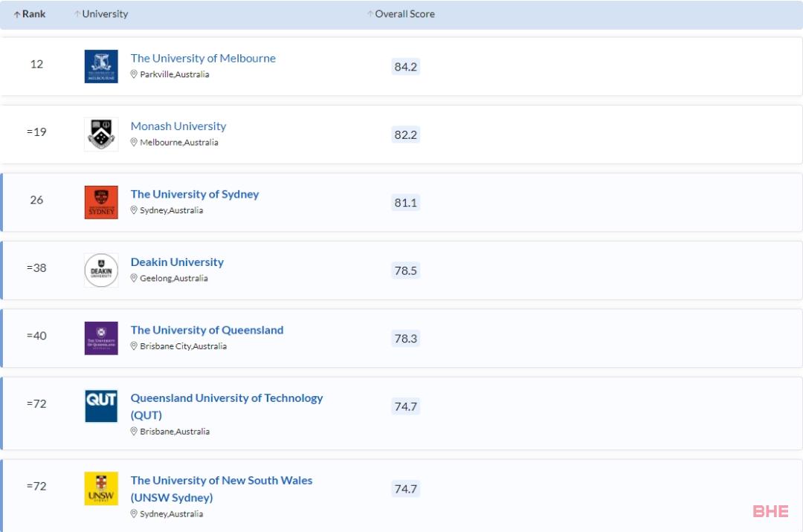Select rank =19 in Monash row
803x532 pixels.
(x=36, y=132)
